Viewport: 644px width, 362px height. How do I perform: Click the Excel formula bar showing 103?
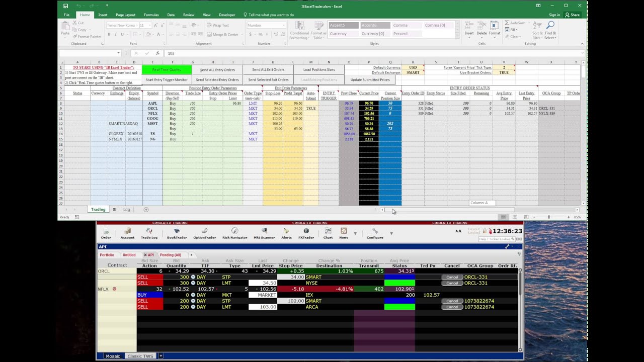point(374,53)
